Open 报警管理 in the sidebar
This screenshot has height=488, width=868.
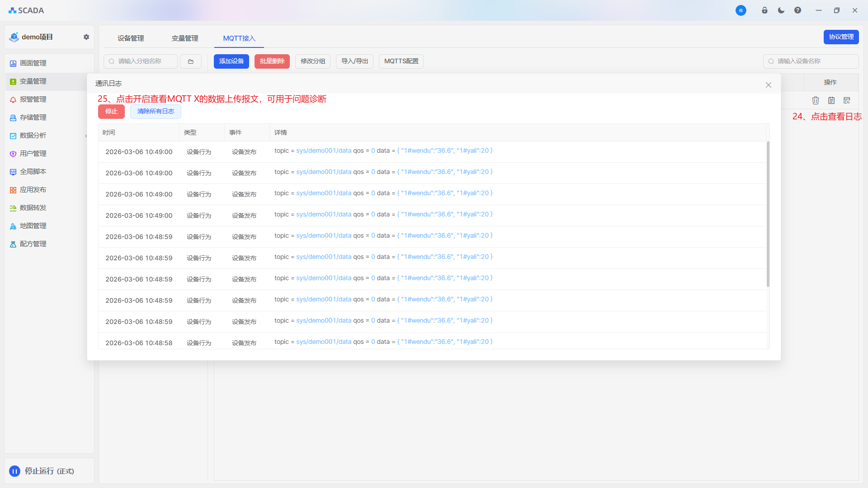[x=33, y=99]
